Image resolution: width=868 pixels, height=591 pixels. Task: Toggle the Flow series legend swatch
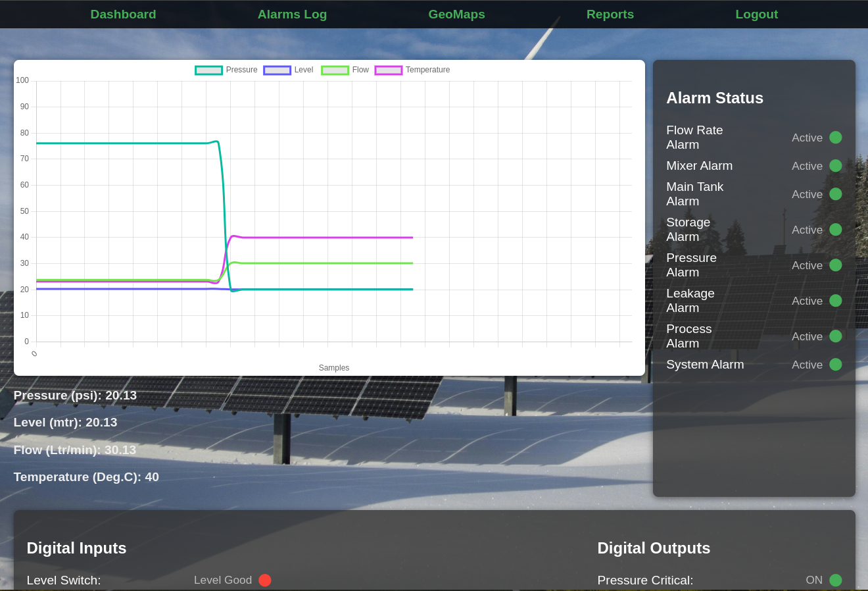pyautogui.click(x=335, y=70)
